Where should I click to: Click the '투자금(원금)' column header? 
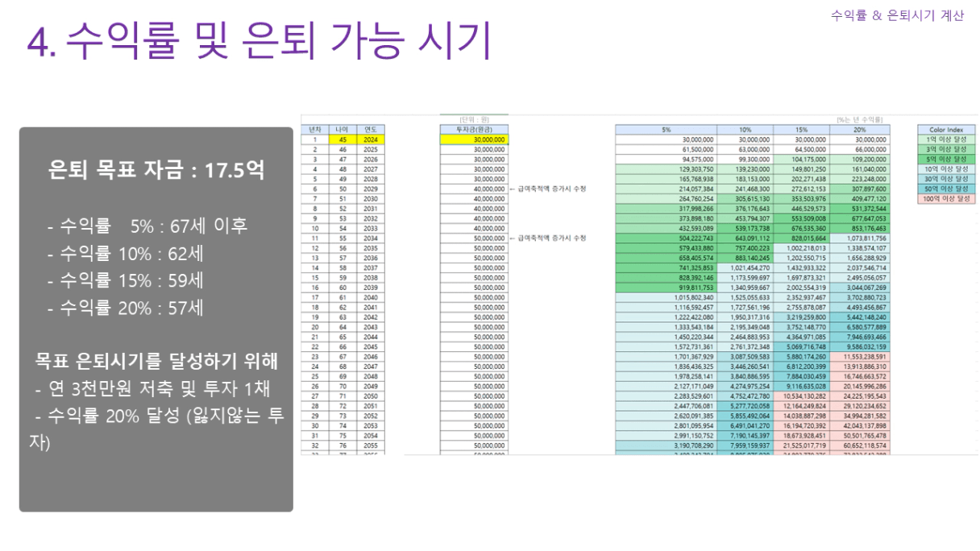point(474,129)
